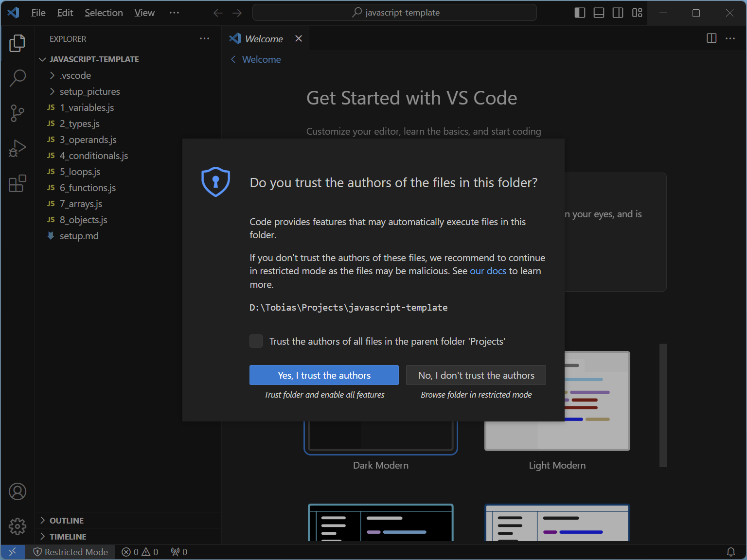Open the Run and Debug view
Screen dimensions: 747x560
[x=18, y=148]
